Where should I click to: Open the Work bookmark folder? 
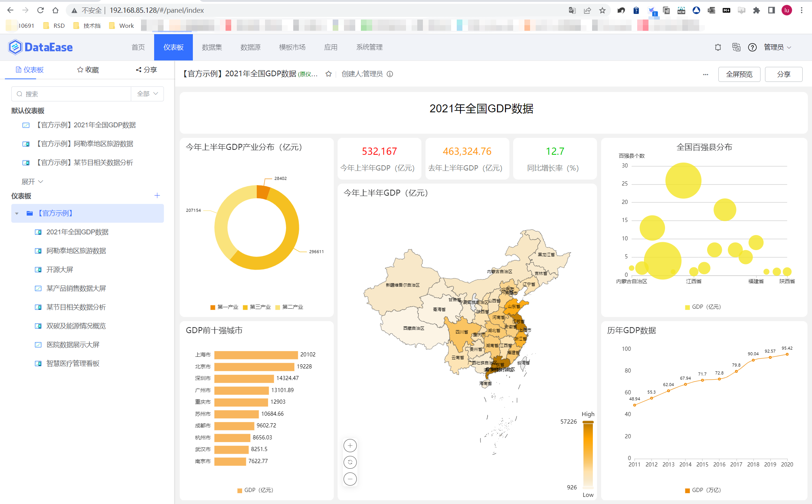coord(121,26)
